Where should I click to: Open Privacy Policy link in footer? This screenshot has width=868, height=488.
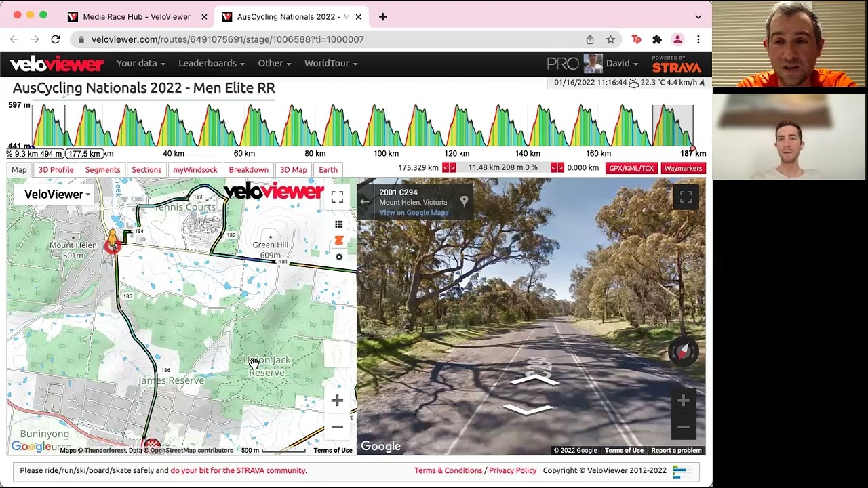point(513,470)
